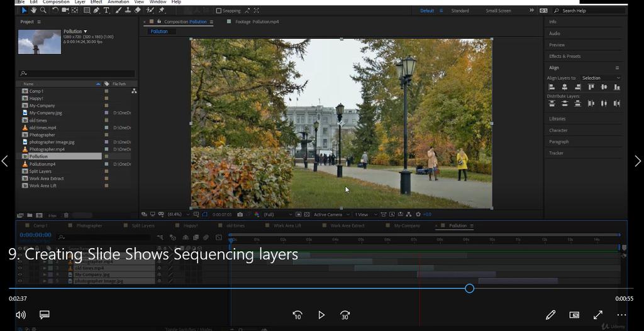Play the video
The width and height of the screenshot is (644, 331).
(x=321, y=315)
